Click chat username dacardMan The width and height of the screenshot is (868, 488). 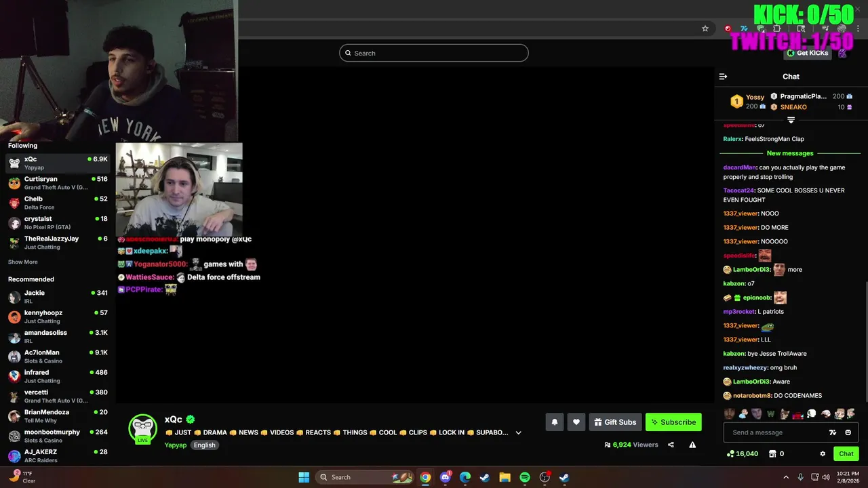[740, 167]
